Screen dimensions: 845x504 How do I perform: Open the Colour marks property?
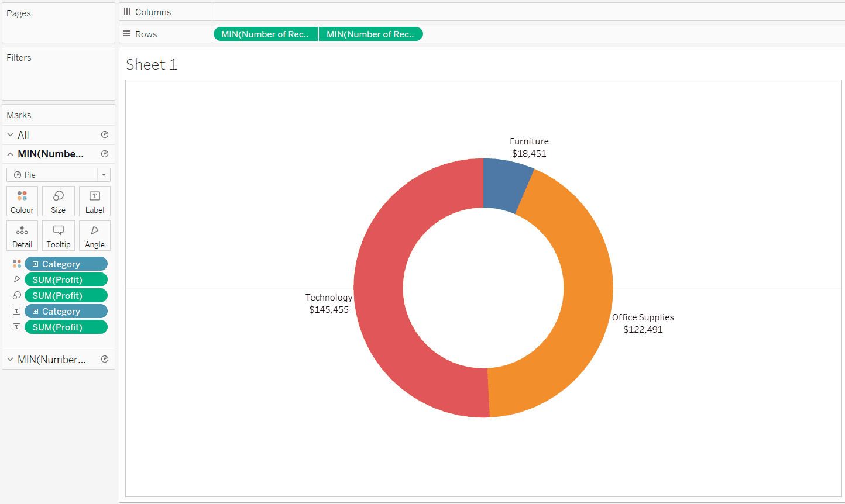(22, 201)
